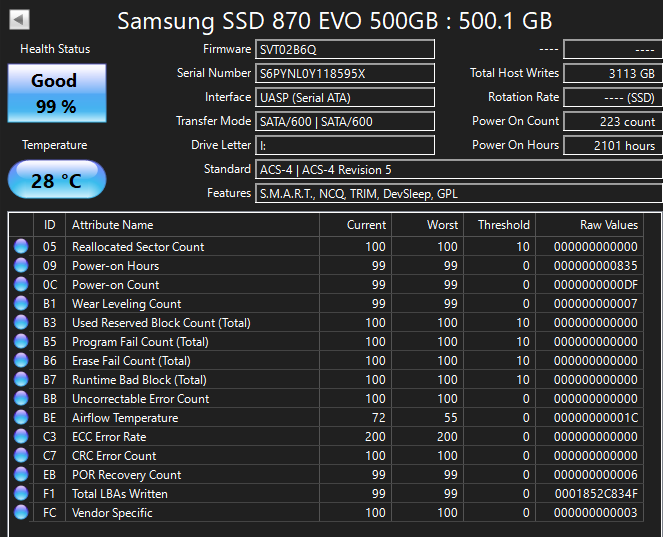Click raw value 0001852C834F for Total LBAs Written
663x537 pixels.
pyautogui.click(x=596, y=494)
